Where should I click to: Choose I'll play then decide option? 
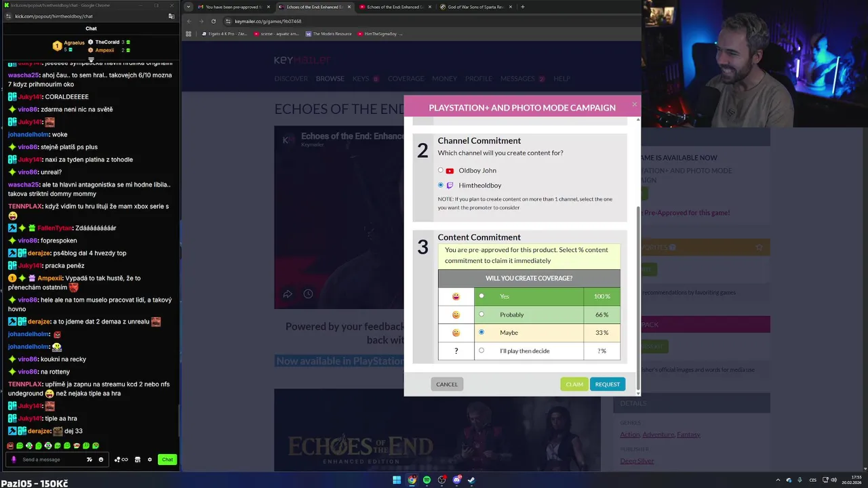[481, 351]
